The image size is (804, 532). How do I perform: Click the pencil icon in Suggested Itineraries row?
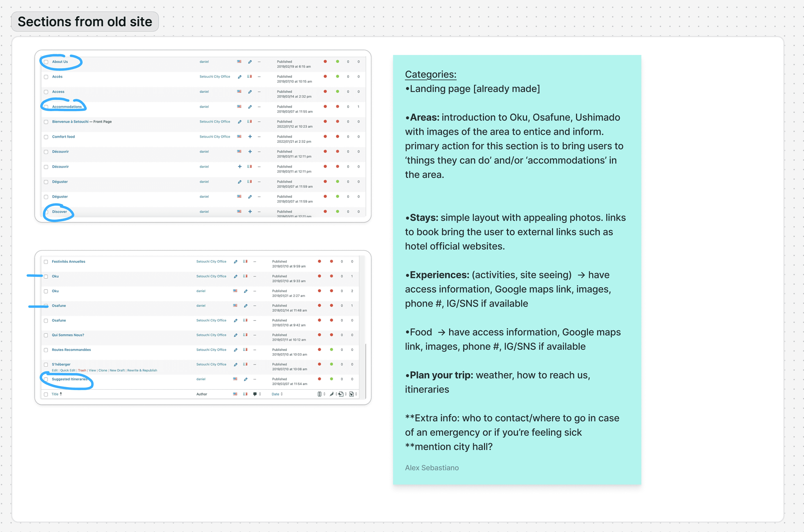click(x=245, y=379)
